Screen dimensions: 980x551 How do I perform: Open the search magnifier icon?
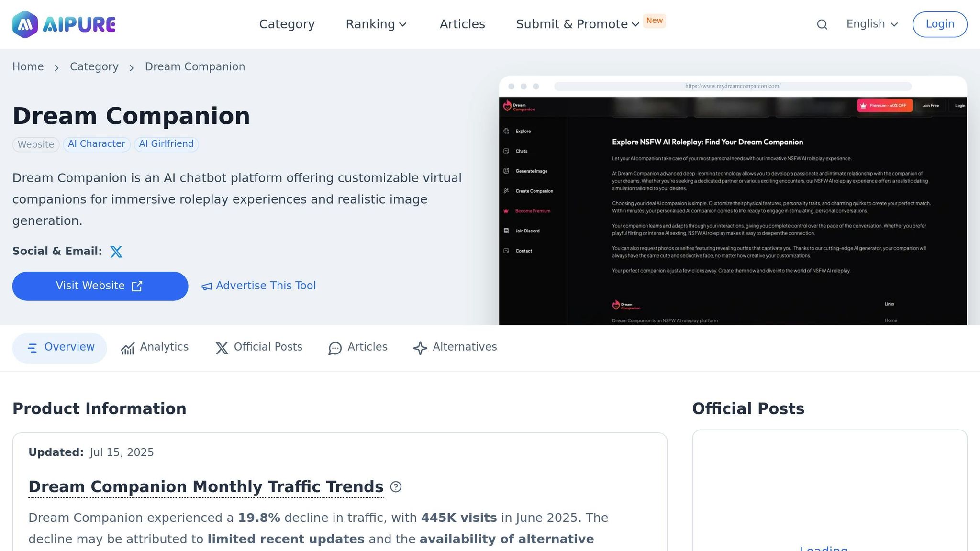[x=822, y=24]
